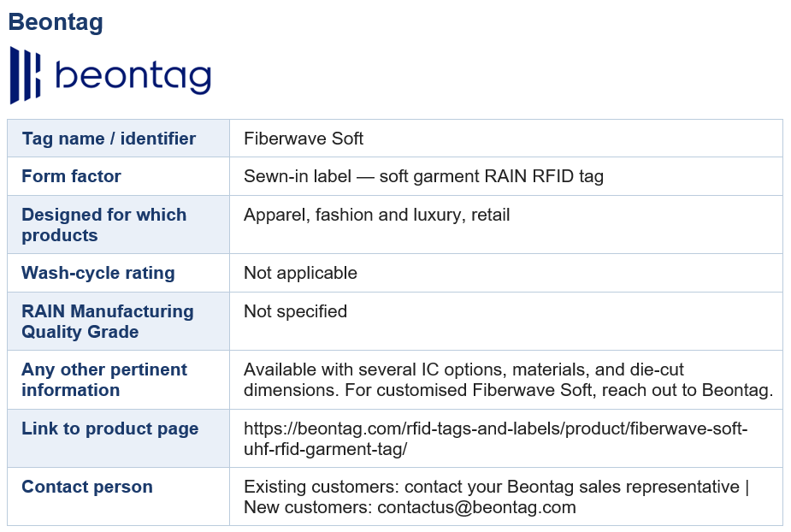Select the Link to product page label
The image size is (791, 532).
click(x=110, y=428)
